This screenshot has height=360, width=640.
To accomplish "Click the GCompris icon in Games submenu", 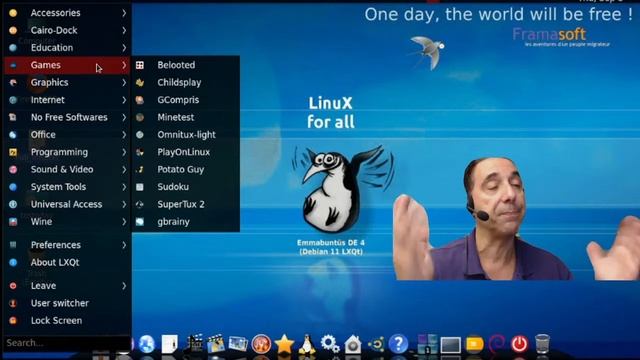I will click(140, 100).
